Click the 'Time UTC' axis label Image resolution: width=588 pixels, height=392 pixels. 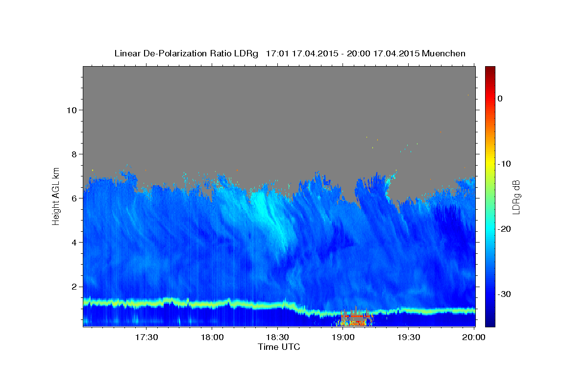click(x=279, y=347)
